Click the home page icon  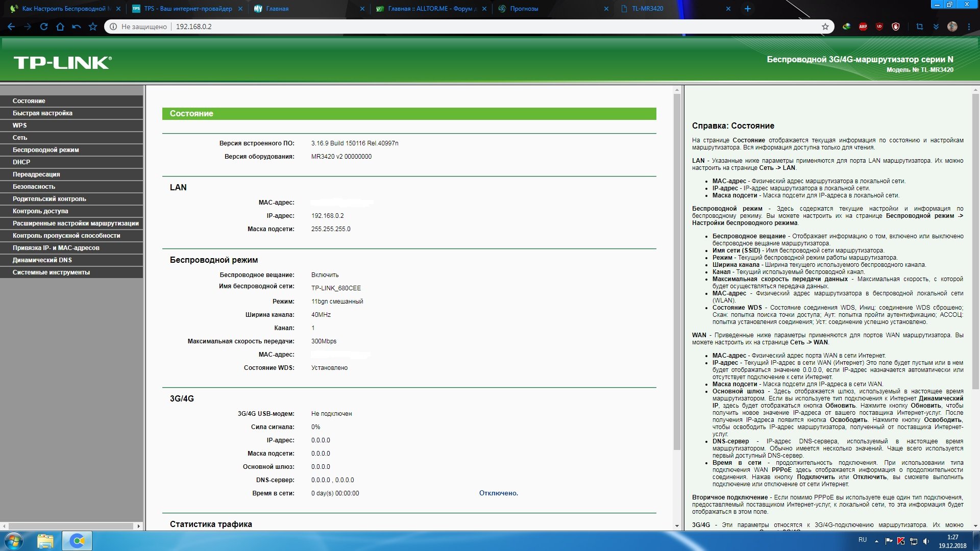(x=60, y=27)
